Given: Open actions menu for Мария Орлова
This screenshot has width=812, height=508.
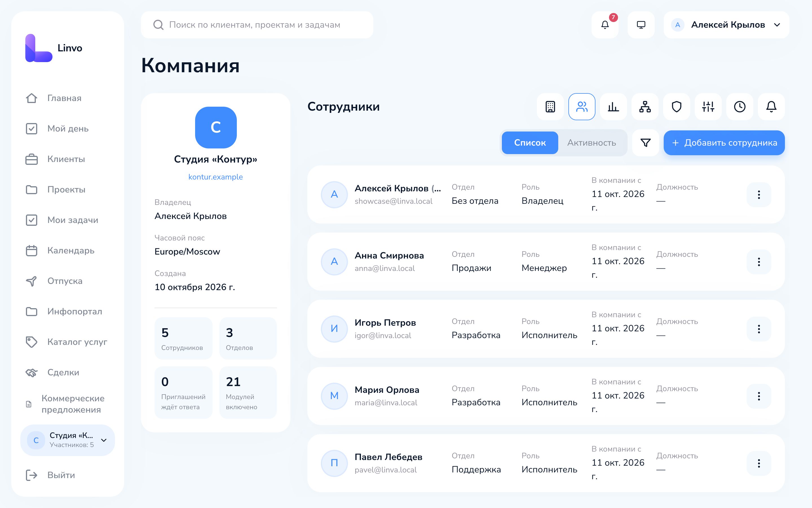Looking at the screenshot, I should click(759, 396).
